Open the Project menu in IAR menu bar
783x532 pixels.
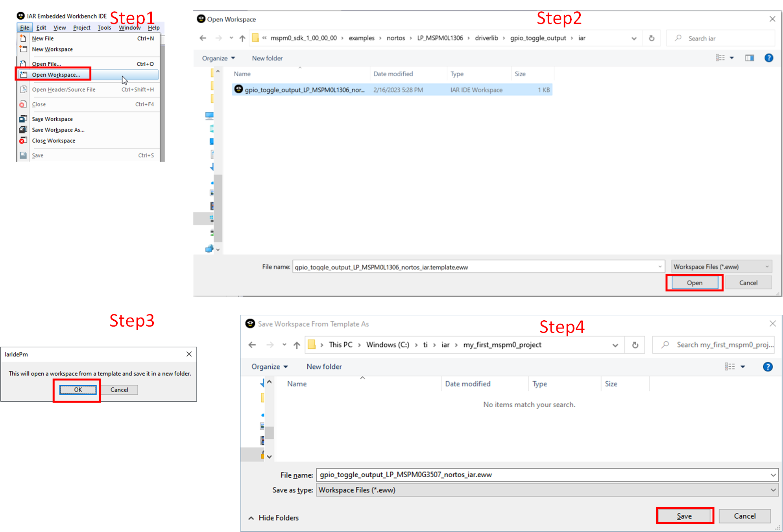[x=81, y=28]
